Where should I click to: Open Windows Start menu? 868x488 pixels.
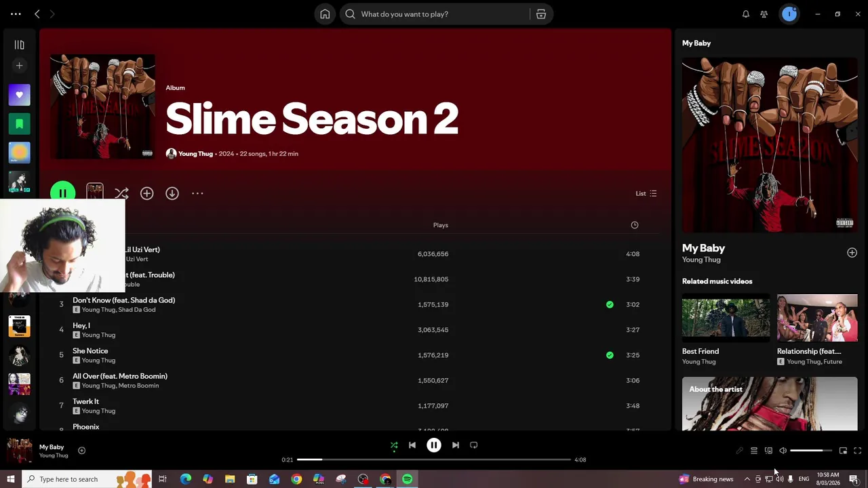10,479
